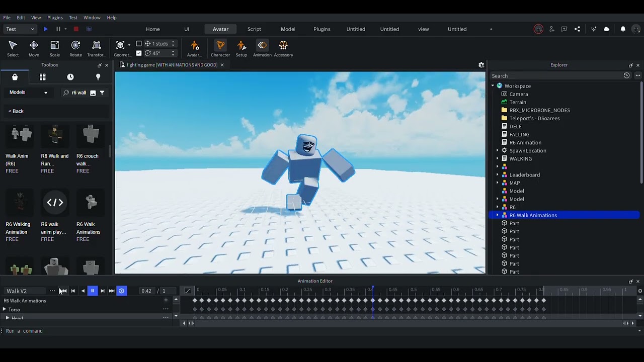Go back in Toolbox results
Viewport: 644px width, 362px height.
16,111
